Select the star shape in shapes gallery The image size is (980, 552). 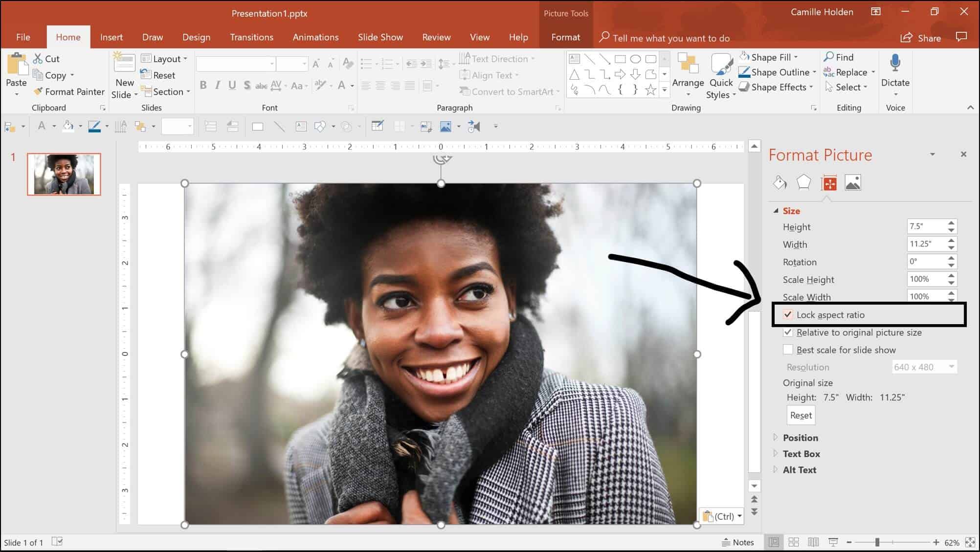[650, 89]
